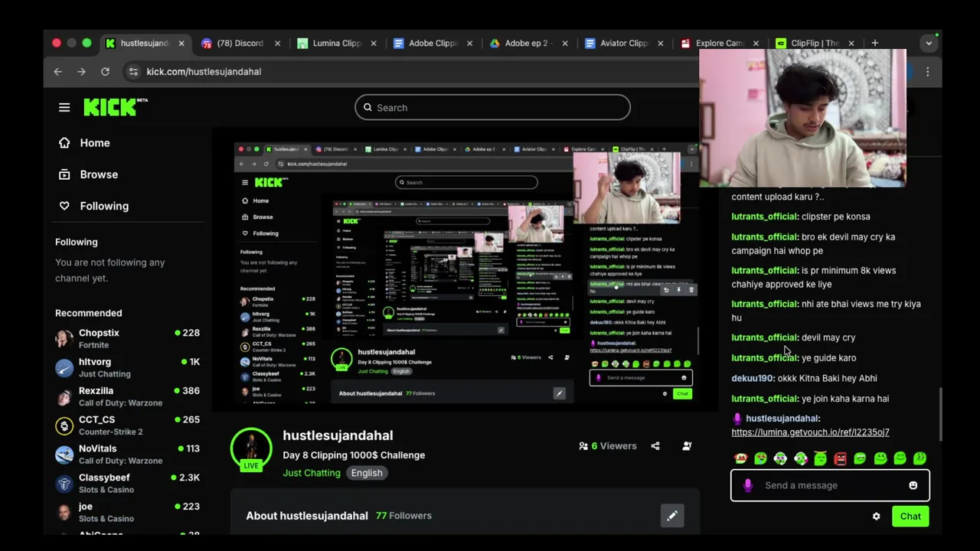The height and width of the screenshot is (551, 980).
Task: Open the hamburger sidebar menu
Action: point(64,107)
